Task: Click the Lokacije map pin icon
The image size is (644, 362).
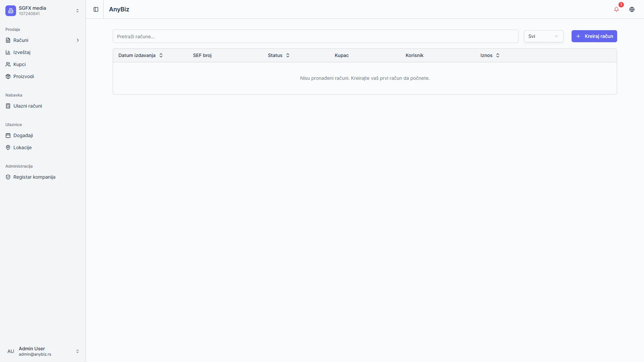Action: pos(8,147)
